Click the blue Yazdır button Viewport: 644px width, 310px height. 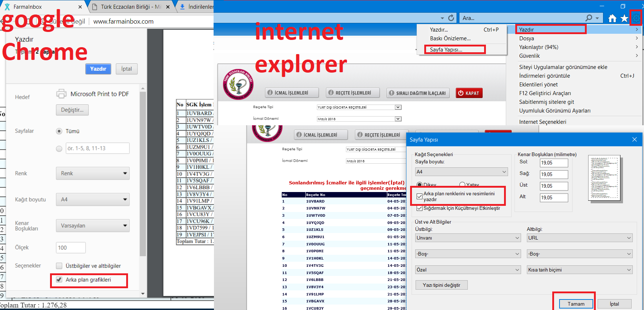pyautogui.click(x=98, y=69)
